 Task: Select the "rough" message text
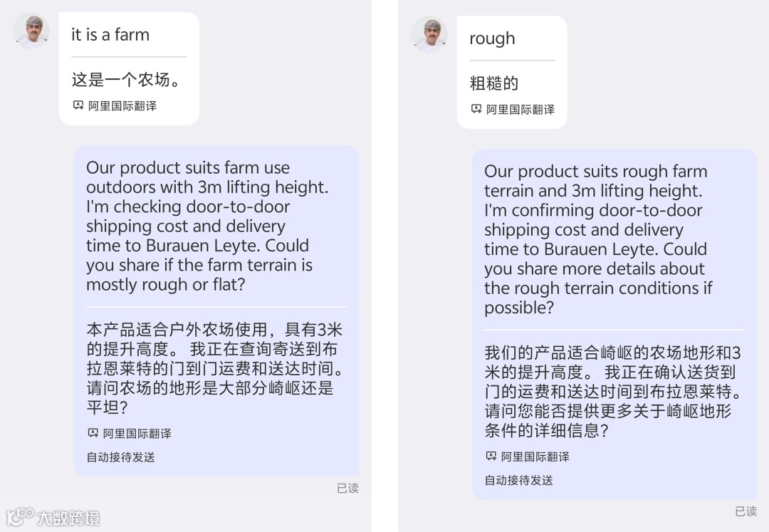493,38
